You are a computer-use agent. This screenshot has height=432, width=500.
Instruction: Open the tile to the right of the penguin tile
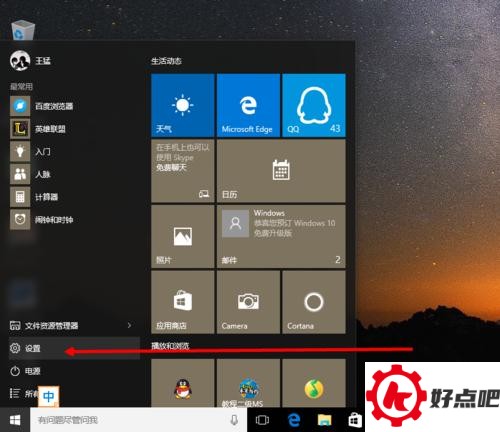click(248, 383)
